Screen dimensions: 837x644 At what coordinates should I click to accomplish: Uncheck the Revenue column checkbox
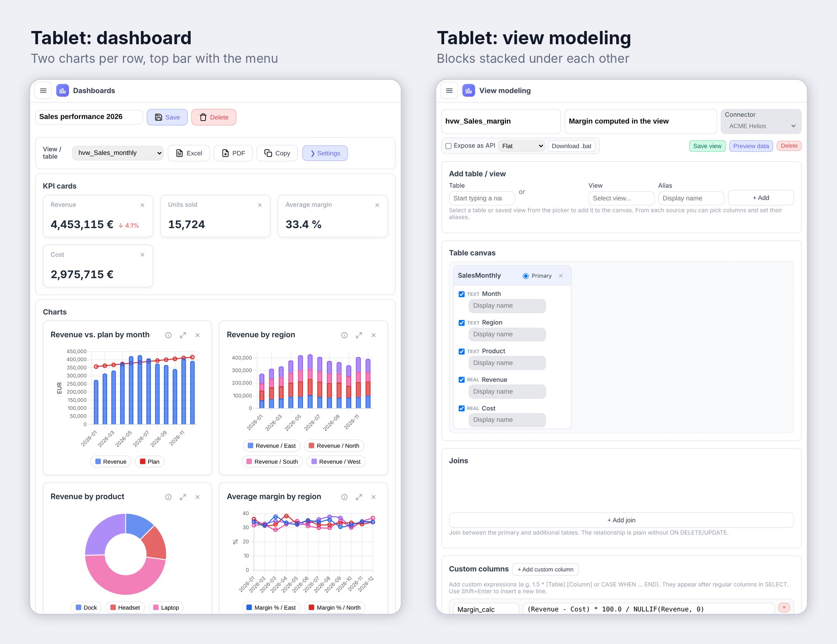pyautogui.click(x=462, y=380)
